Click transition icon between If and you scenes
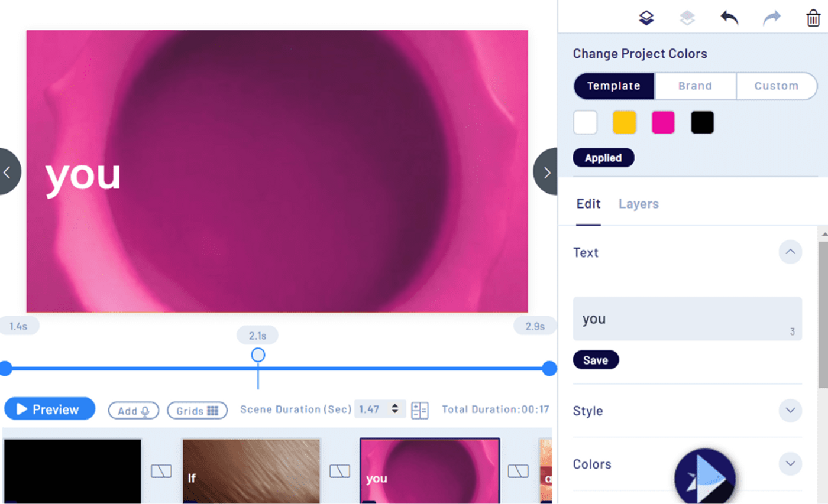The height and width of the screenshot is (504, 828). [x=339, y=471]
